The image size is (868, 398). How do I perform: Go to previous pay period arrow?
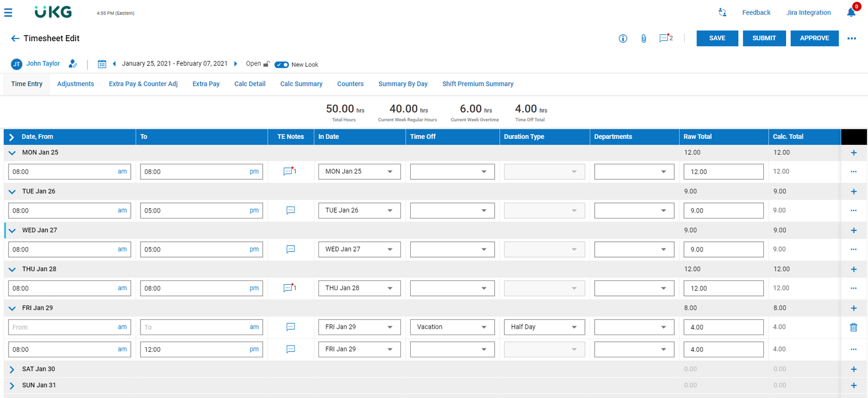click(114, 64)
